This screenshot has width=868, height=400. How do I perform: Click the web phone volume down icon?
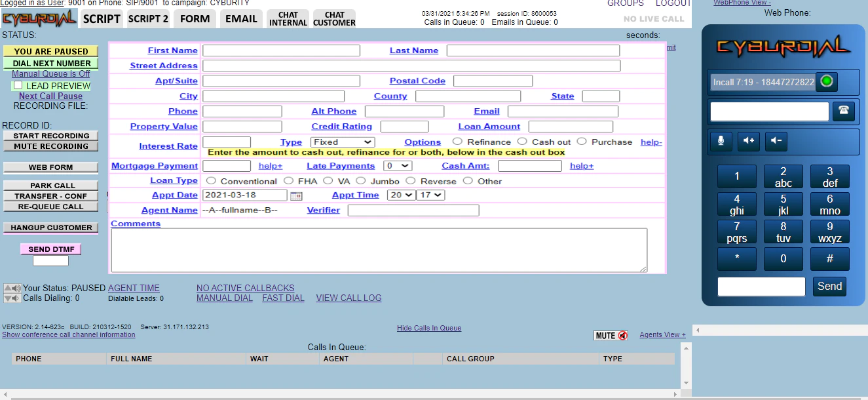click(776, 140)
